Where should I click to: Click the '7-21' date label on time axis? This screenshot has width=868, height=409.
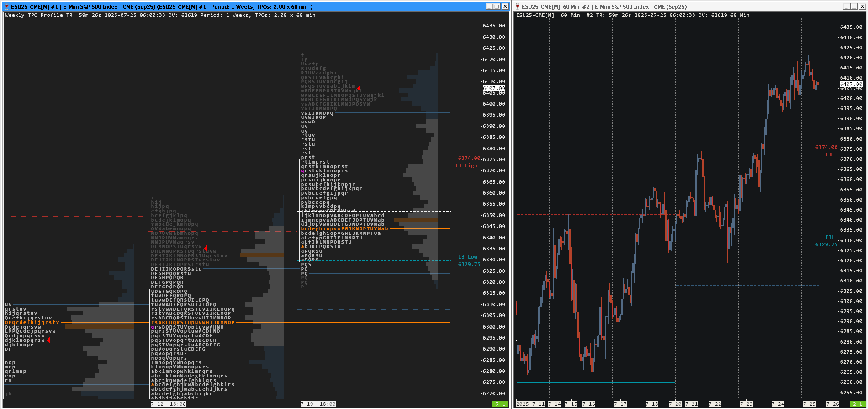[x=692, y=404]
